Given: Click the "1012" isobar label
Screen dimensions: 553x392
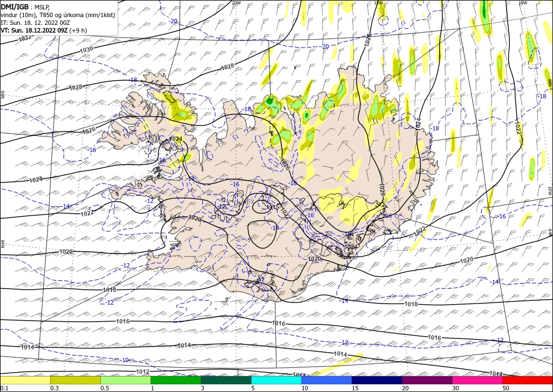Looking at the screenshot, I should click(143, 372).
